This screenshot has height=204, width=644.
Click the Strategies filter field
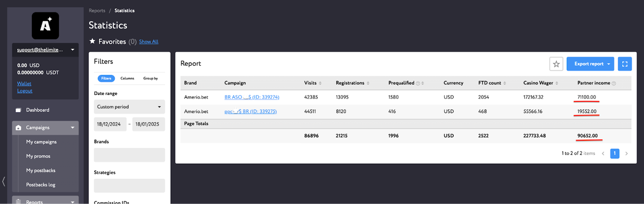(129, 185)
